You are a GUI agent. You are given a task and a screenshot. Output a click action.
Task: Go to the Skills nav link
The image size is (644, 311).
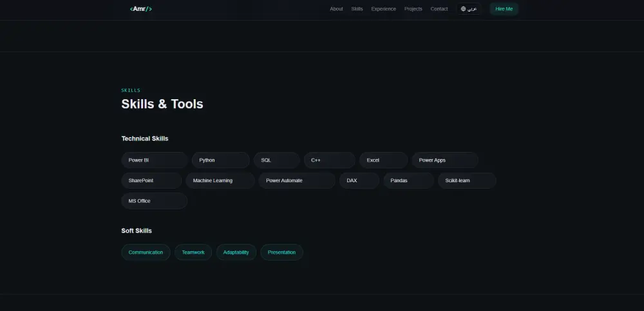[x=357, y=9]
